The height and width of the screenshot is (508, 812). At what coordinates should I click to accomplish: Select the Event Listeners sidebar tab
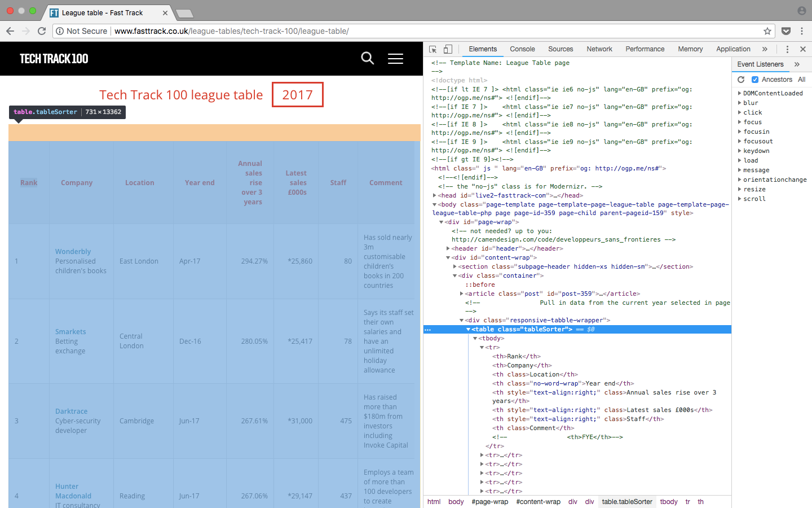point(760,64)
